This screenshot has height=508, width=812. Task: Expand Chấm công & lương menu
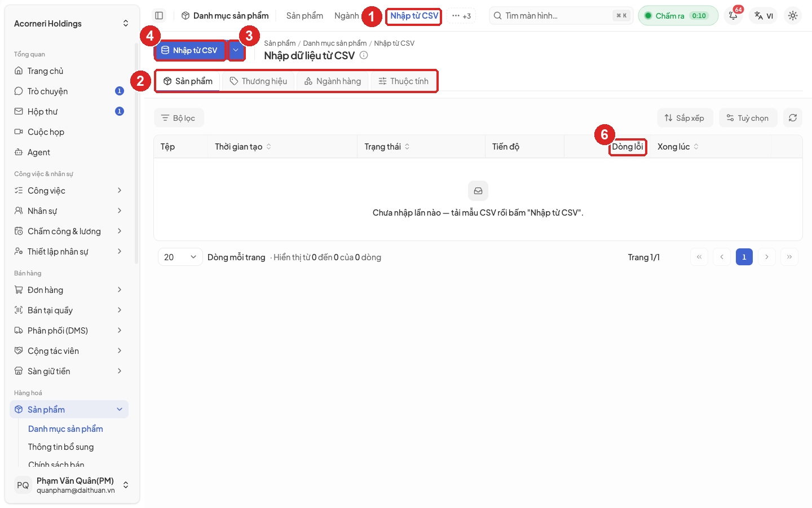pos(69,231)
